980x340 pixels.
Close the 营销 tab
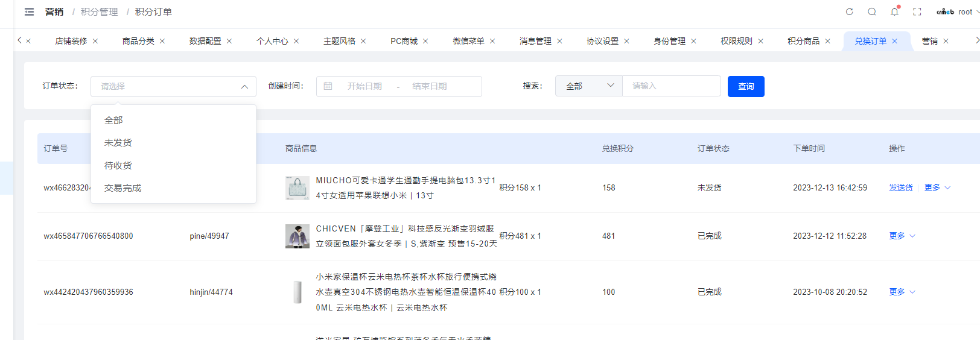(x=946, y=41)
